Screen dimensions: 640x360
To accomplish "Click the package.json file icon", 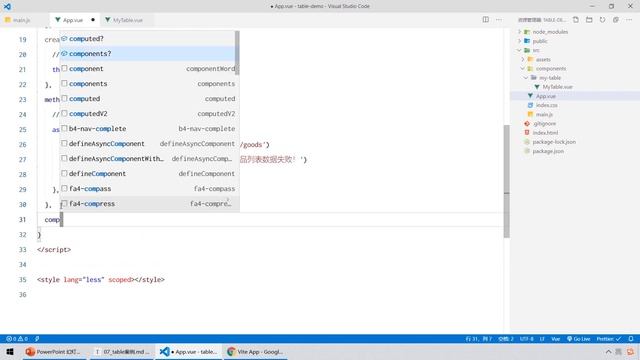I will point(527,151).
